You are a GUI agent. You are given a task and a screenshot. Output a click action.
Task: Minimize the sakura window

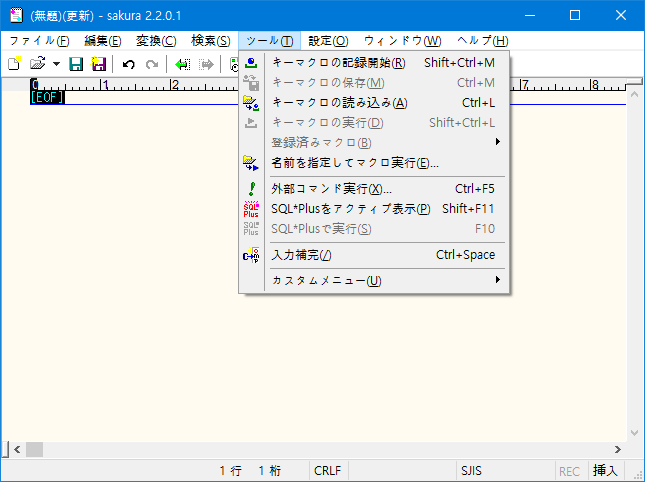click(530, 15)
